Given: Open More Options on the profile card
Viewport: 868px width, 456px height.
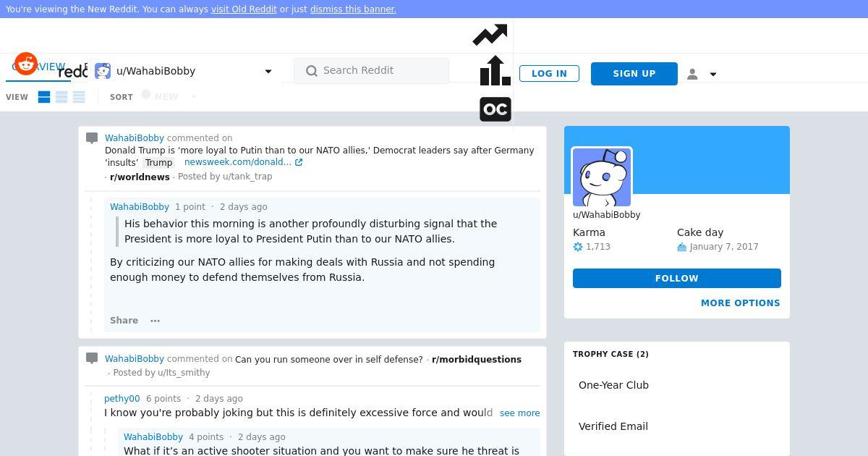Looking at the screenshot, I should 741,303.
